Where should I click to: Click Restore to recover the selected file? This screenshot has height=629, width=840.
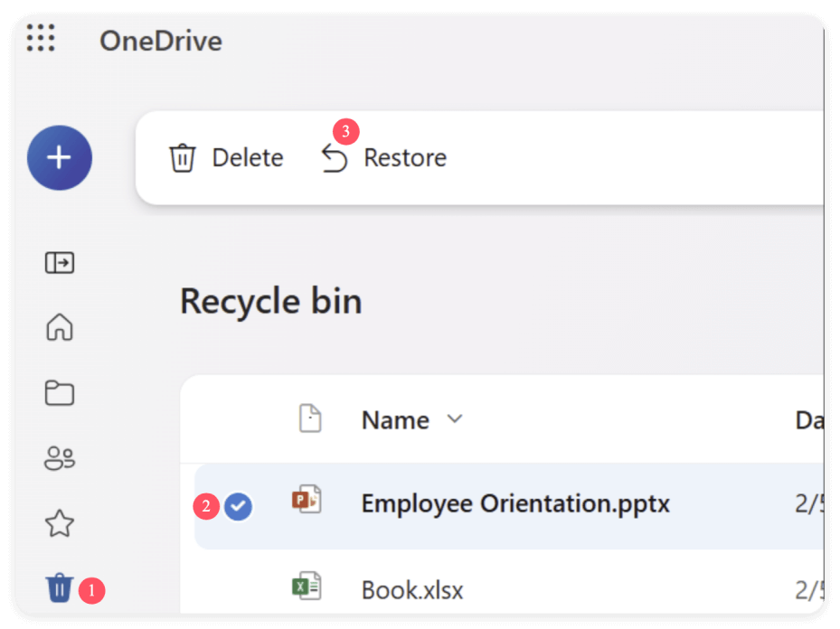tap(405, 157)
